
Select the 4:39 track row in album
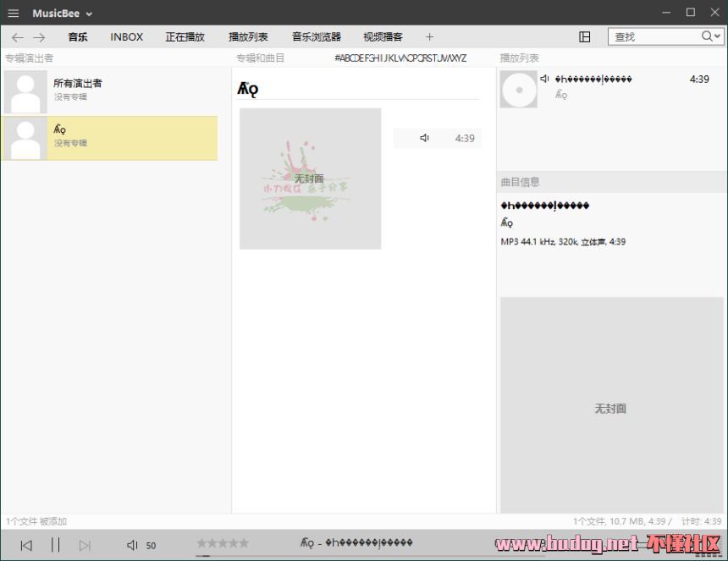click(438, 138)
